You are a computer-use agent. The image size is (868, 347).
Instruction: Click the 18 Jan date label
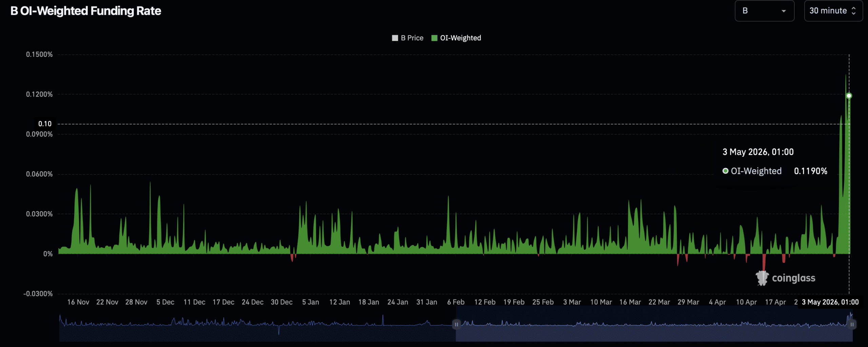[369, 302]
